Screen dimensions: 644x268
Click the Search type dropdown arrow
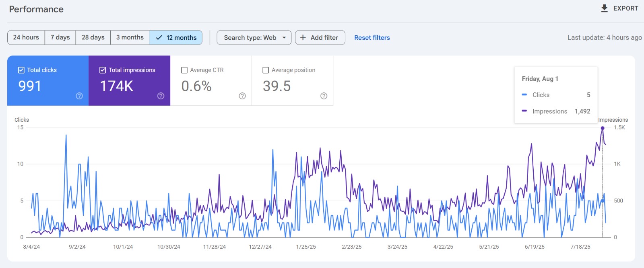(x=284, y=37)
